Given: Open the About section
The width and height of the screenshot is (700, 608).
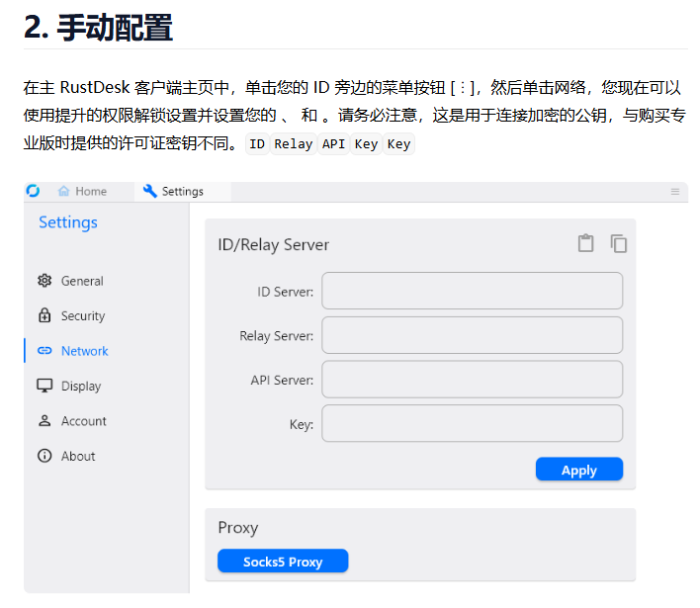Looking at the screenshot, I should (x=66, y=456).
